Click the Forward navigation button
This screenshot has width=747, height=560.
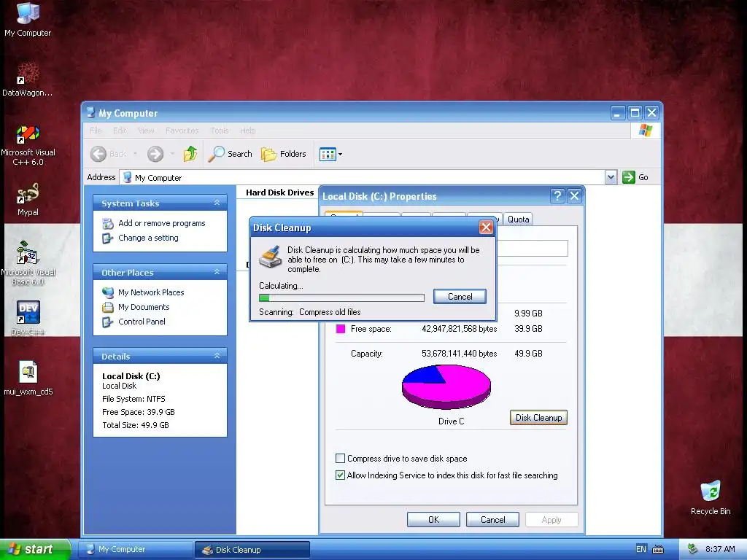(155, 154)
